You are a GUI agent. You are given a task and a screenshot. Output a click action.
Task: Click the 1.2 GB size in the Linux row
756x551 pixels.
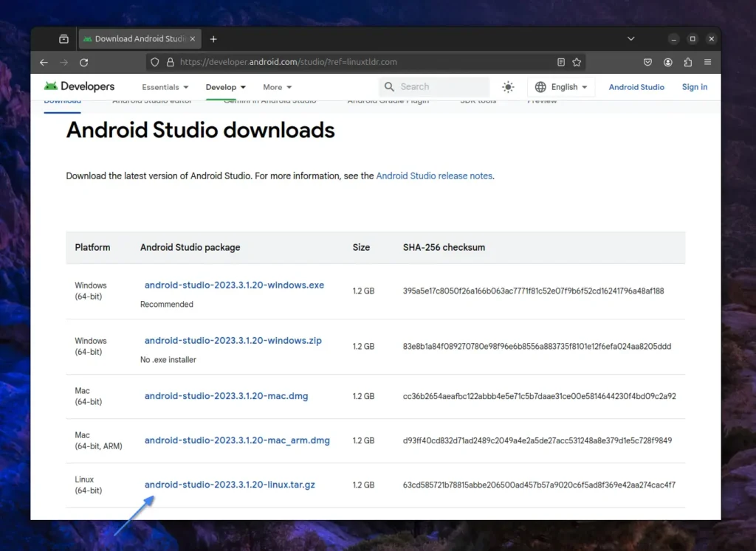coord(363,485)
